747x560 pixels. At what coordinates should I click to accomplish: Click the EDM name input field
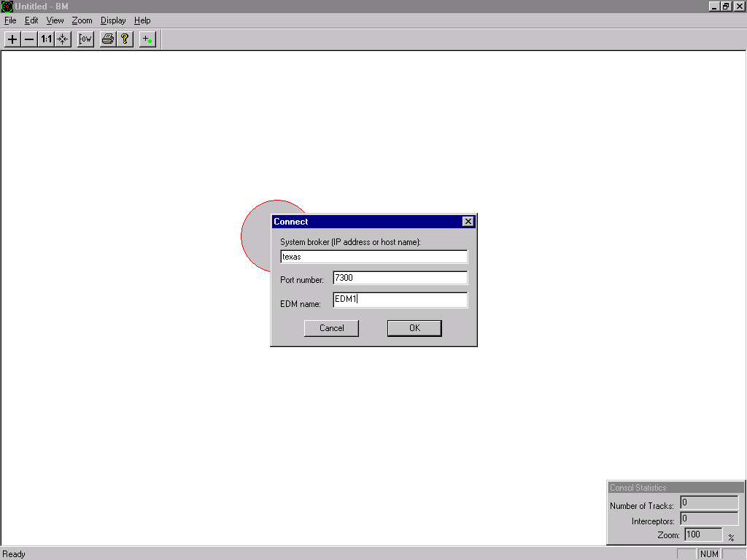point(400,300)
